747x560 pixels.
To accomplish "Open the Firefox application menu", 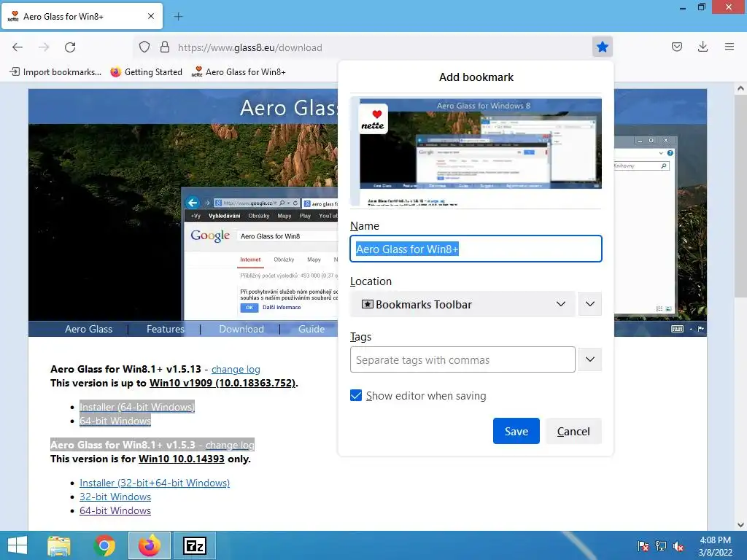I will pos(729,47).
